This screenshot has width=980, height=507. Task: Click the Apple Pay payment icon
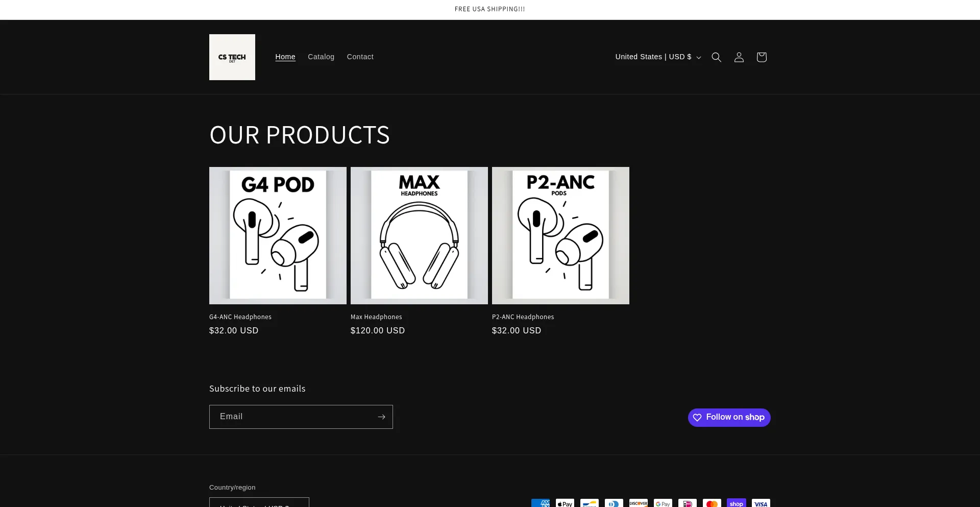[565, 503]
